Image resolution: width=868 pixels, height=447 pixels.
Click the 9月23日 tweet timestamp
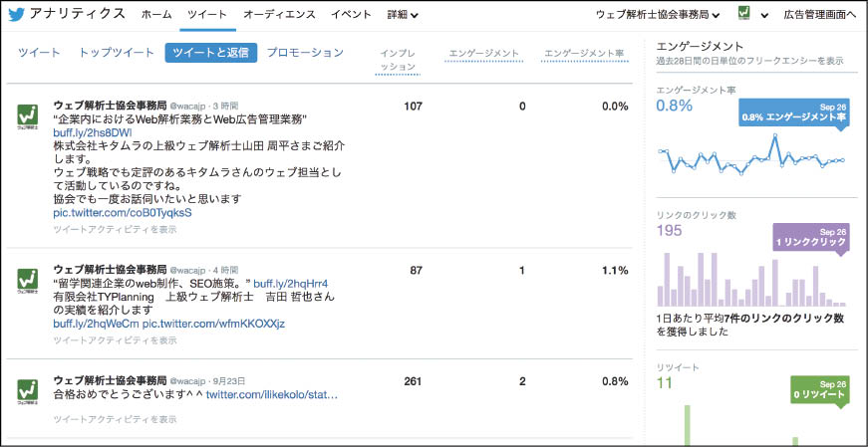click(x=230, y=381)
